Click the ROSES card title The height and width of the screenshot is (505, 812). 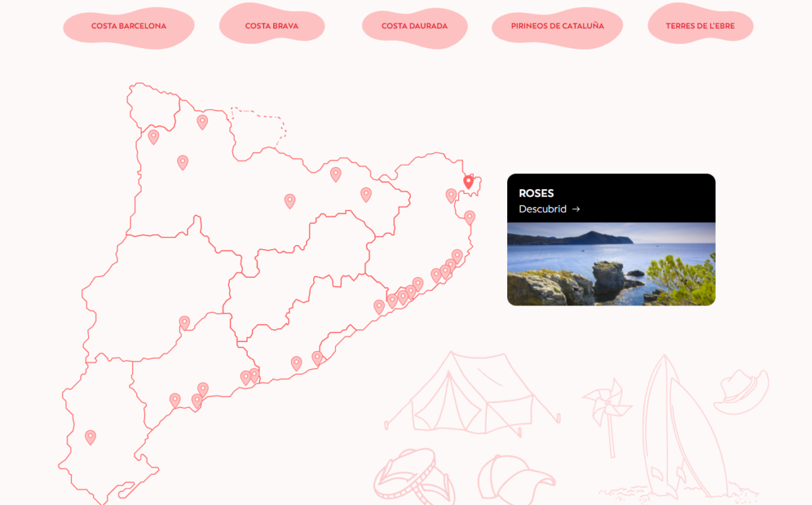pos(536,193)
